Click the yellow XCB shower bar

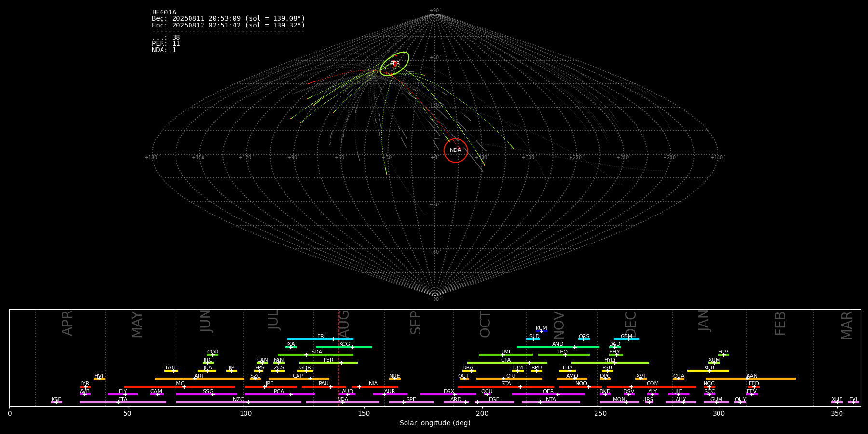coord(708,371)
